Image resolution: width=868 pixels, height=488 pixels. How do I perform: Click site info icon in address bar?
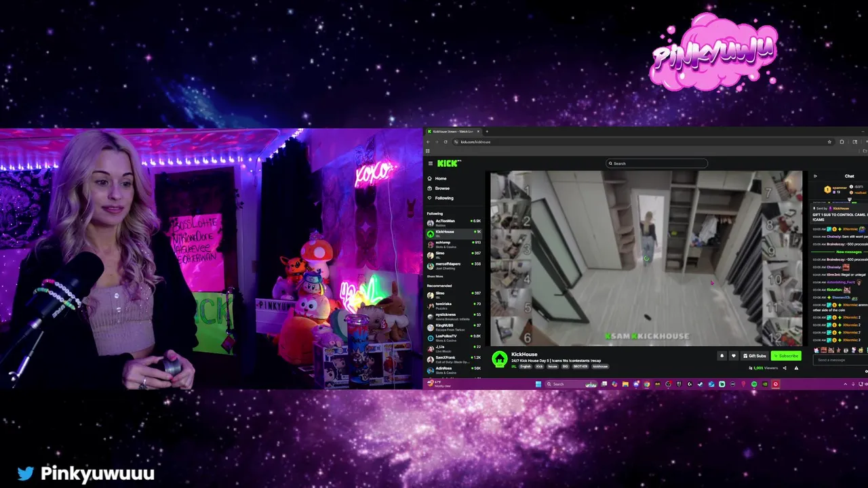(456, 142)
